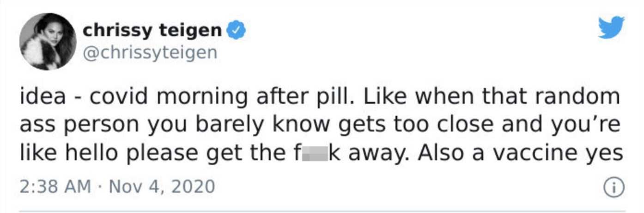Screen dimensions: 644x213
Task: Click the blue verified checkmark badge
Action: tap(237, 31)
